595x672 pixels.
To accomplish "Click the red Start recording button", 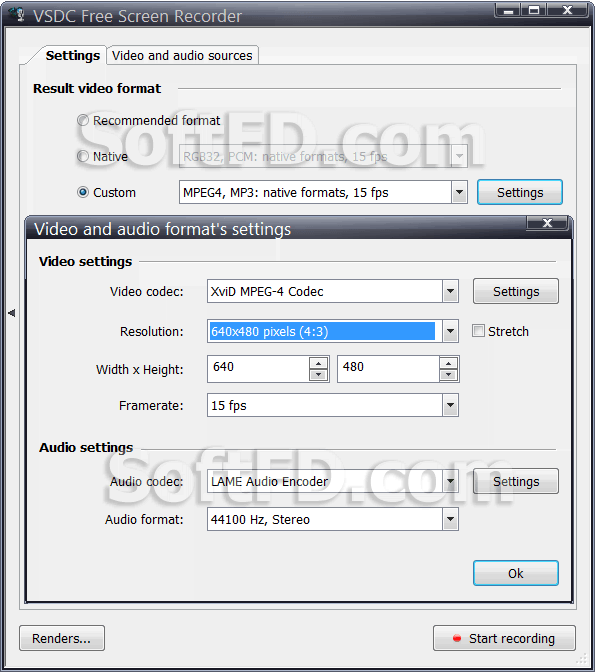I will 504,638.
